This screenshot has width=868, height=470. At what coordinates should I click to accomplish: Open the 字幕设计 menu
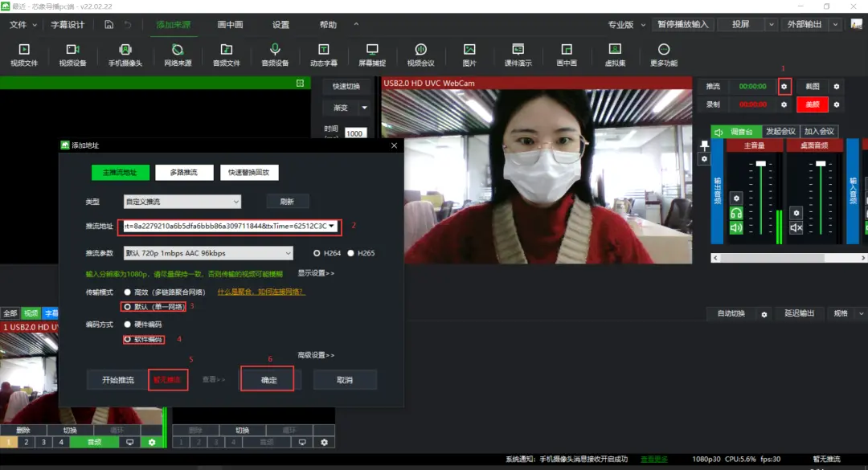[68, 24]
